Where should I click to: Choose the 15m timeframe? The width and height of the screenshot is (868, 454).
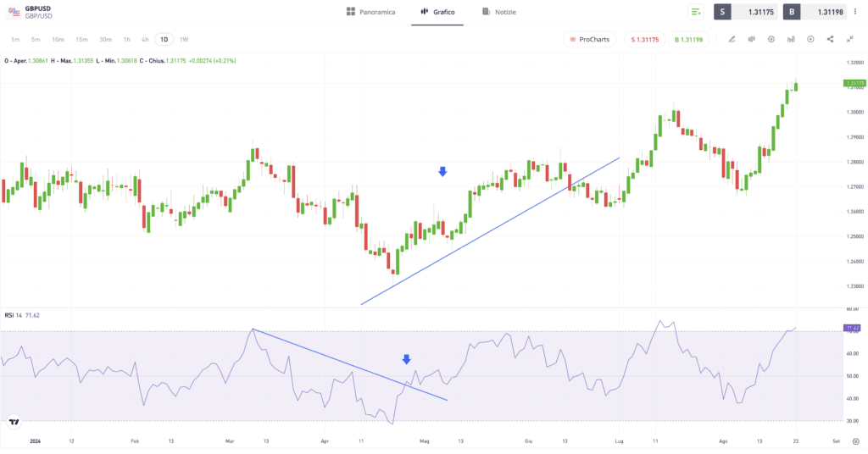tap(81, 39)
